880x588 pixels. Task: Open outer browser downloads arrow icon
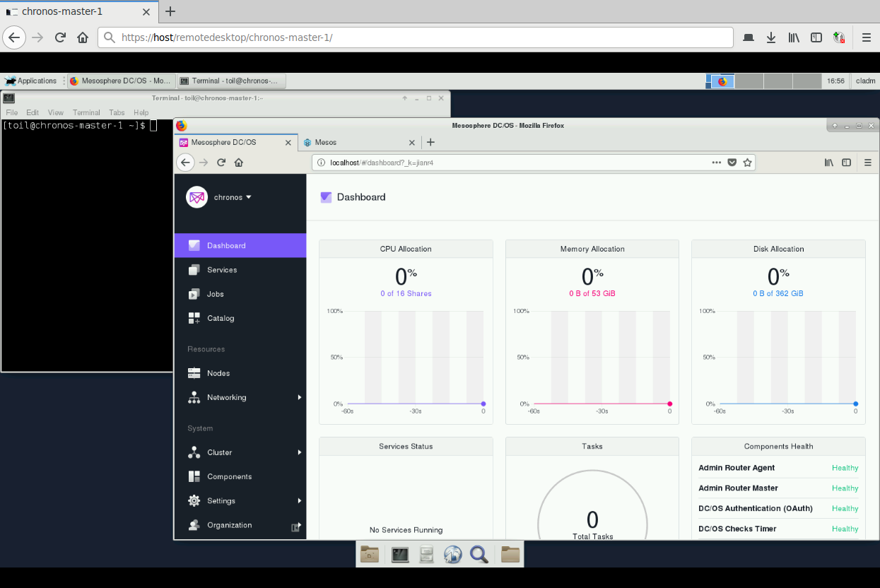pos(771,37)
